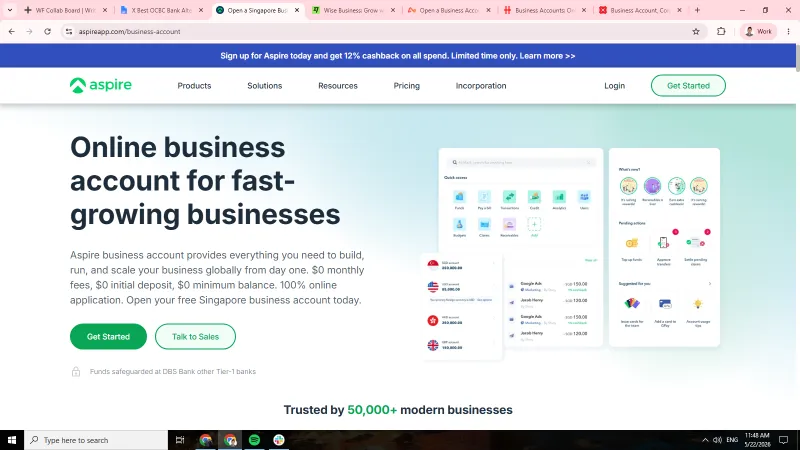Go back to previous page
This screenshot has height=450, width=800.
(11, 32)
